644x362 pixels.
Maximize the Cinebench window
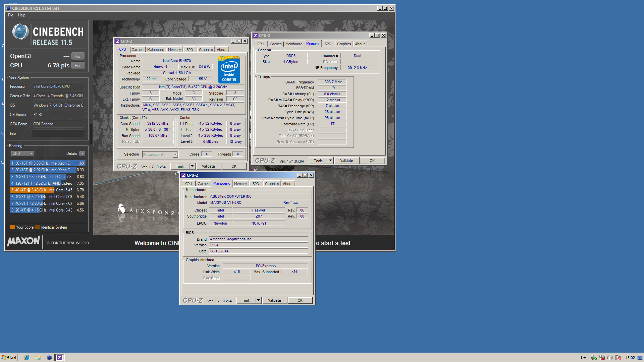(x=385, y=8)
